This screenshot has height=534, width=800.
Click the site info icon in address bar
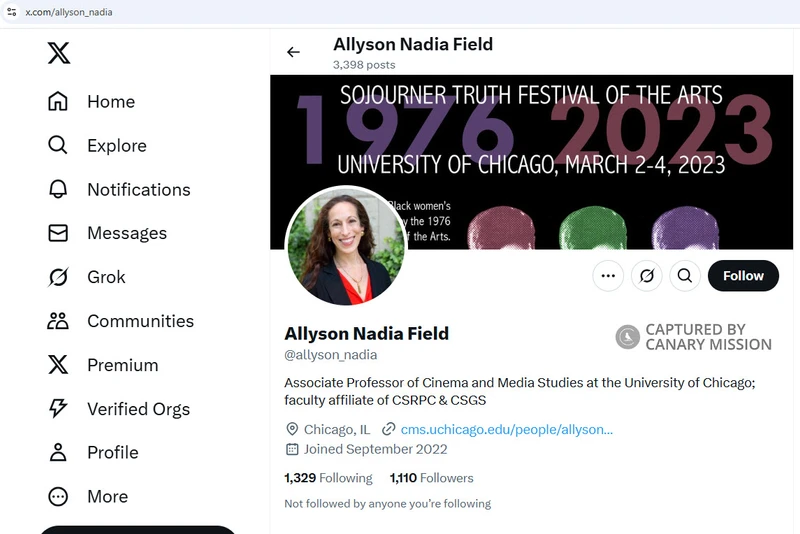[x=12, y=12]
